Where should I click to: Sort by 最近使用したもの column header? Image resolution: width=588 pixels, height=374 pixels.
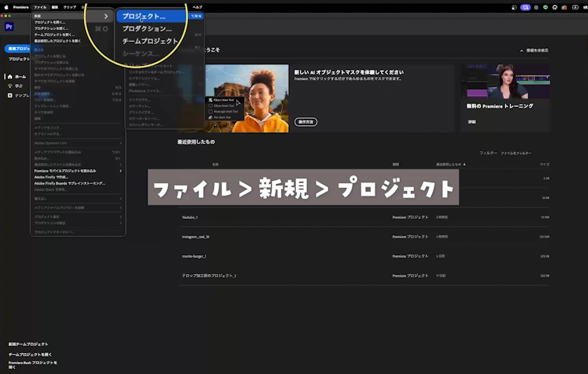(450, 164)
